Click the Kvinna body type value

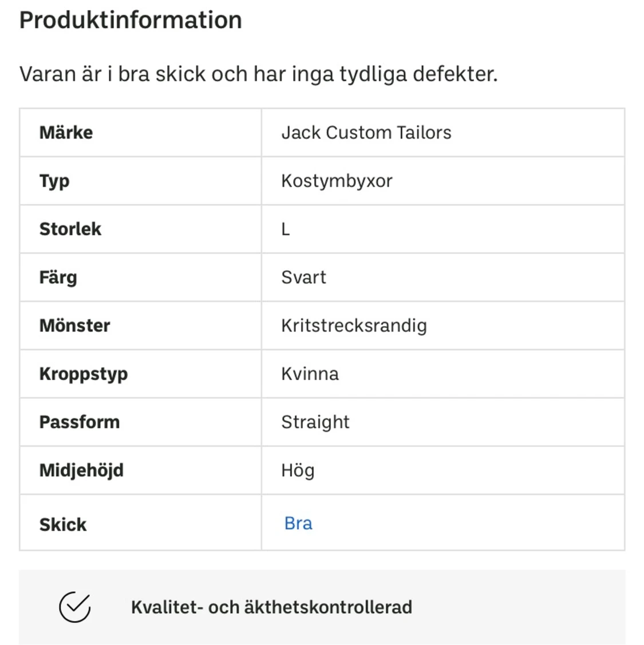[310, 373]
